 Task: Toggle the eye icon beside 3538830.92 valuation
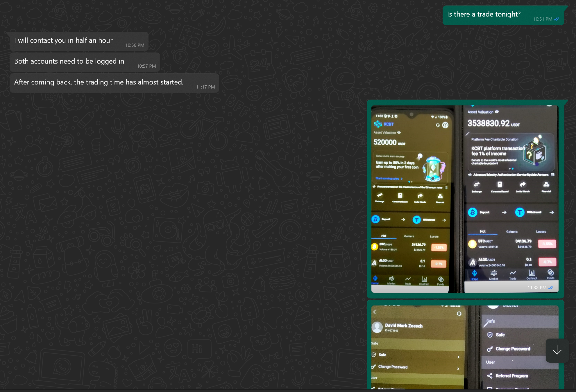click(497, 112)
